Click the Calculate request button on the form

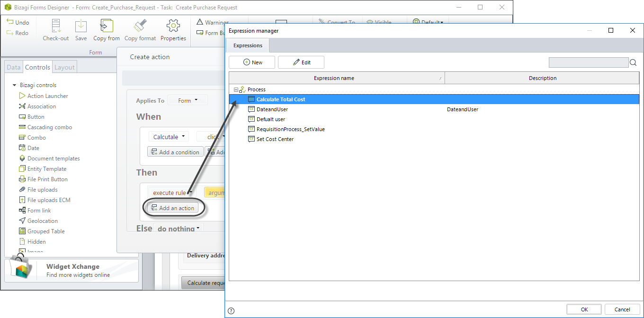tap(204, 283)
